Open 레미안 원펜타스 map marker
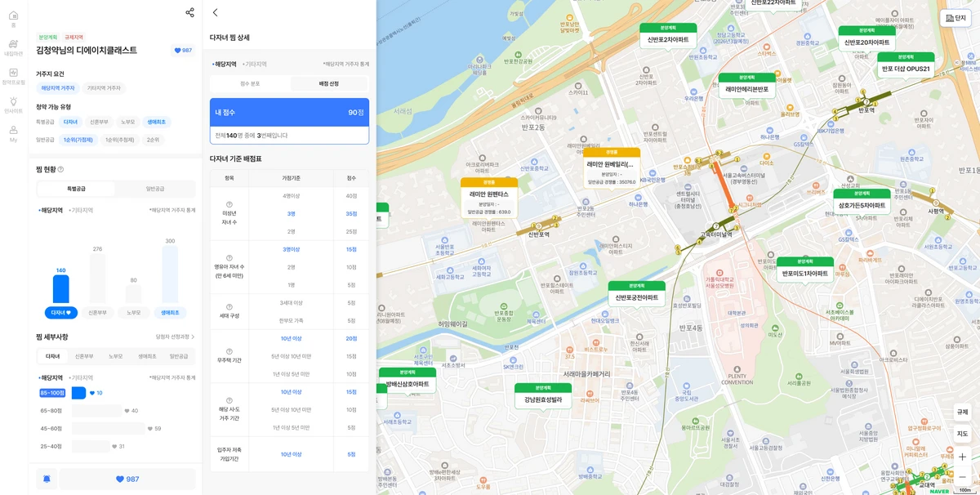The width and height of the screenshot is (980, 495). (x=489, y=198)
